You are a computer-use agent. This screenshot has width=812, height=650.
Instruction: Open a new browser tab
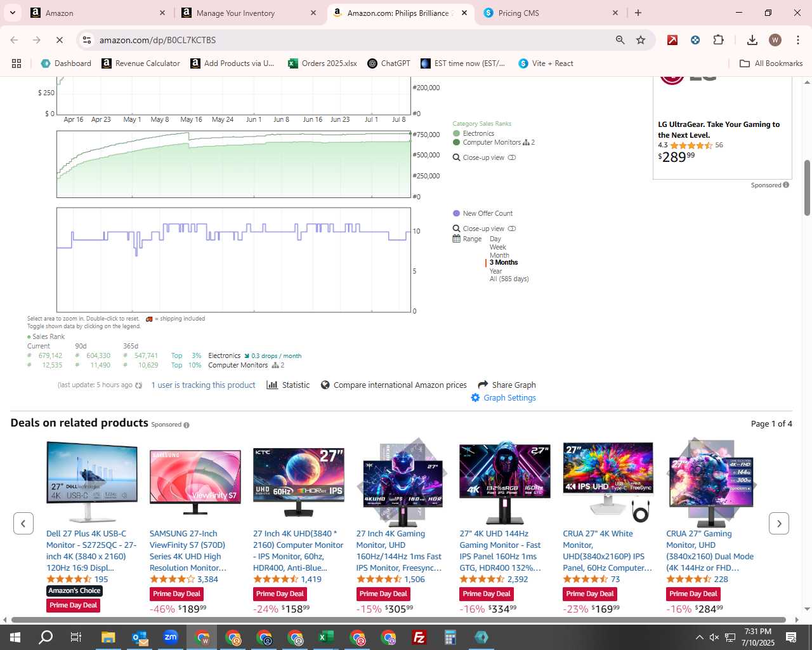[x=638, y=13]
